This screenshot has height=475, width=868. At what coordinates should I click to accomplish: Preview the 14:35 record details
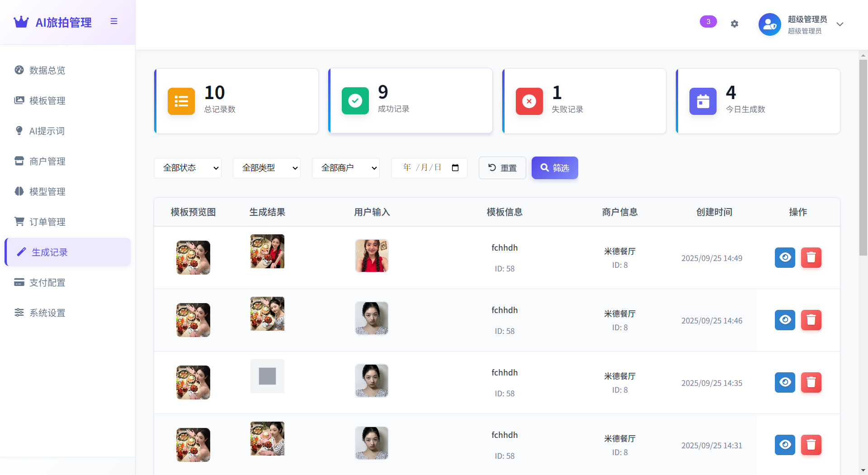tap(785, 382)
